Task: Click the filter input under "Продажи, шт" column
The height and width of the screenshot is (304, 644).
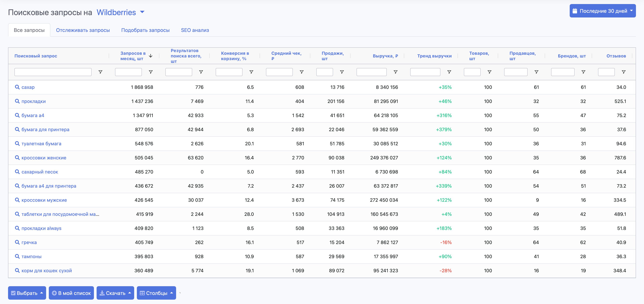Action: click(x=325, y=72)
